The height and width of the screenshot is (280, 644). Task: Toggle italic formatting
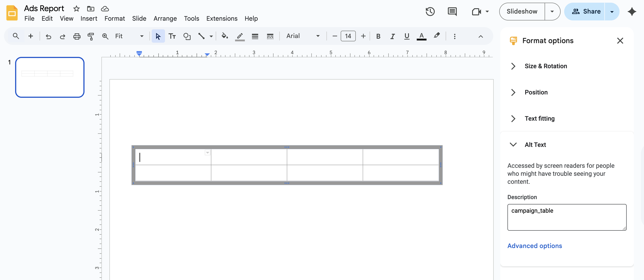point(392,36)
